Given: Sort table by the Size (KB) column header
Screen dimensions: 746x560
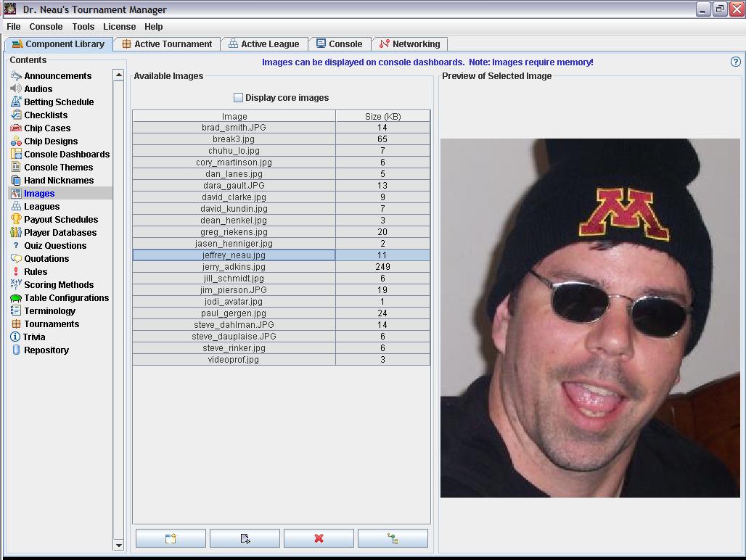Looking at the screenshot, I should point(383,116).
